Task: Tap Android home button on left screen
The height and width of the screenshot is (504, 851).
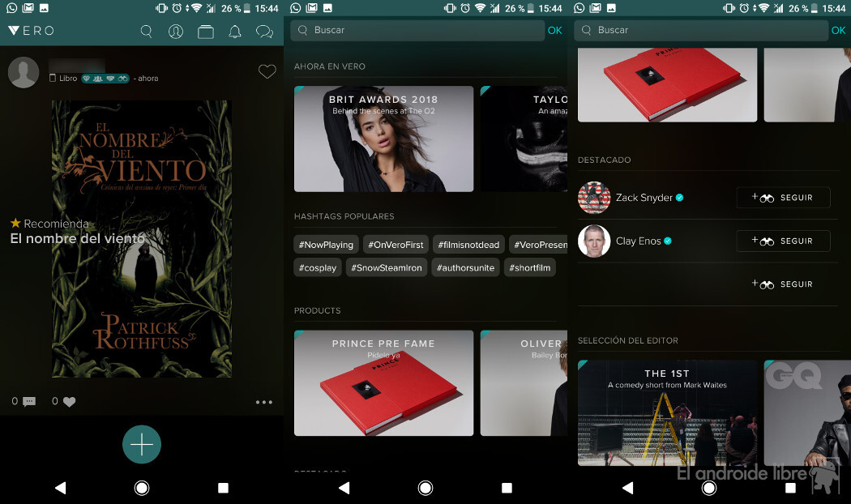Action: (142, 488)
